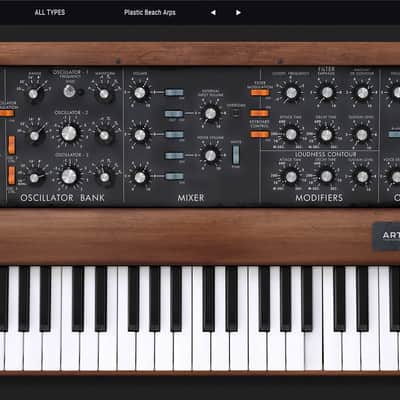Click the Oscillator 2 Waveform knob
Screen dimensions: 400x400
coord(104,135)
